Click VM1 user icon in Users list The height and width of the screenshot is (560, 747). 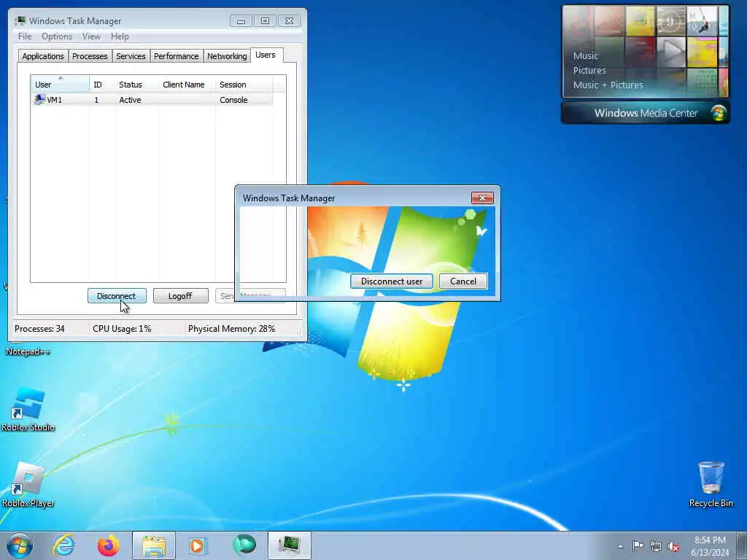[x=40, y=99]
